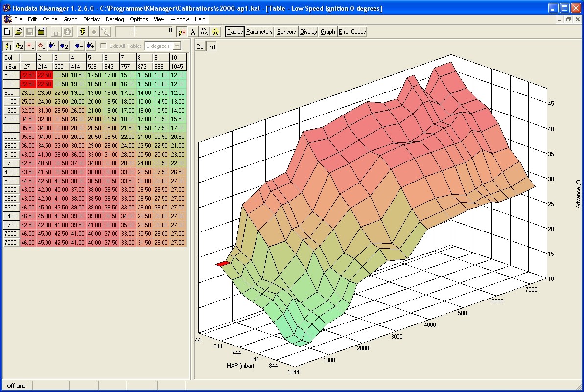Click the delta lambda toolbar icon

204,32
